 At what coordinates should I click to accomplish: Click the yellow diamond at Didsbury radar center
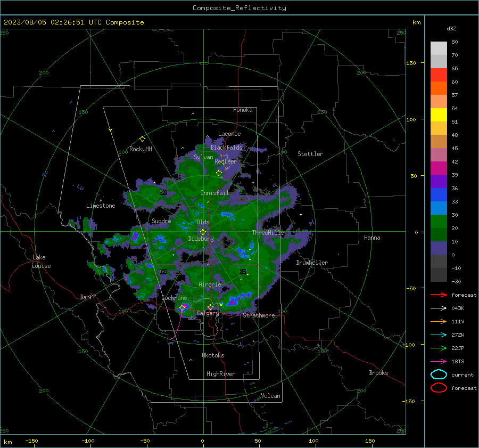(203, 232)
